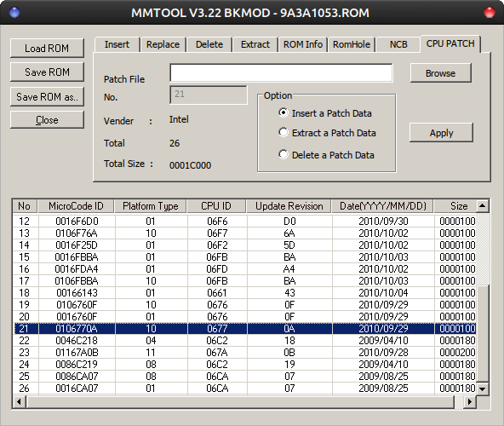Viewport: 504px width, 426px height.
Task: Open the RomHole tab
Action: pos(352,44)
